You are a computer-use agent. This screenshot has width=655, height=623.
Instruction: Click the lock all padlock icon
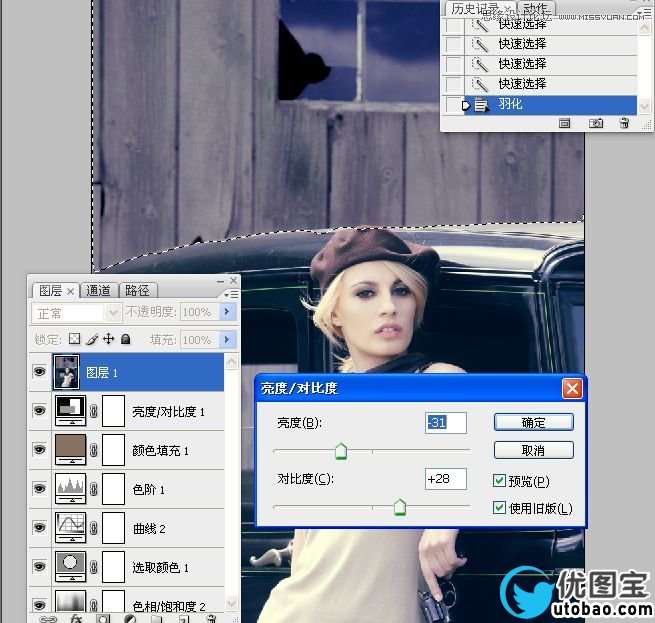pos(125,338)
